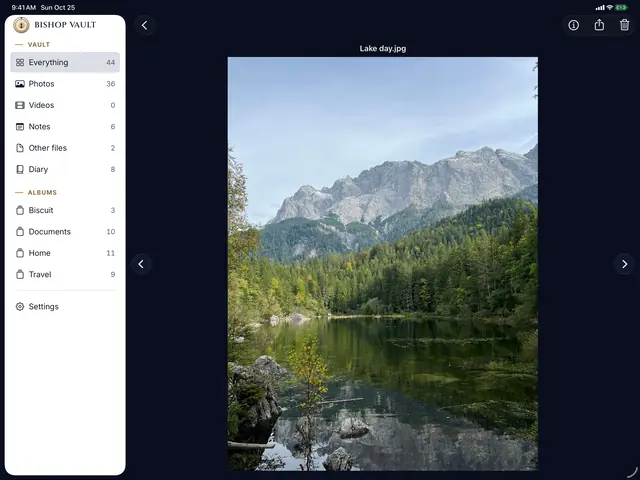640x480 pixels.
Task: Share the Lake day.jpg photo
Action: pyautogui.click(x=599, y=25)
